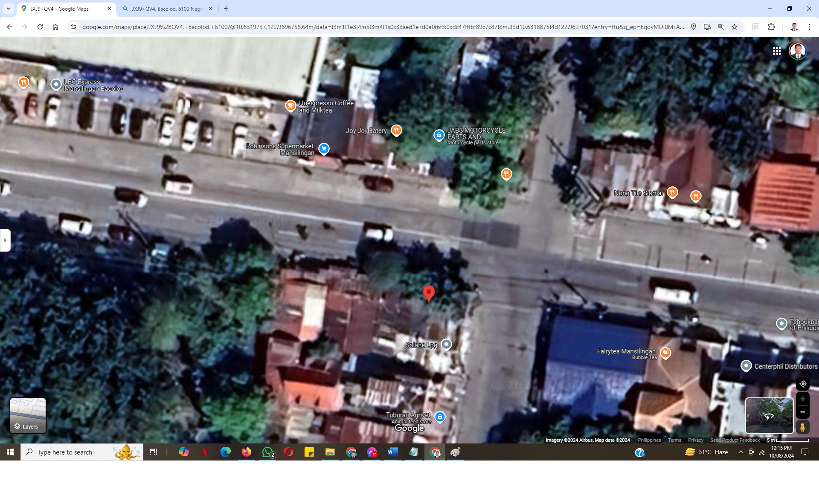This screenshot has width=819, height=504.
Task: Open the Robinsons Supermarket Mansilingan marker
Action: (324, 149)
